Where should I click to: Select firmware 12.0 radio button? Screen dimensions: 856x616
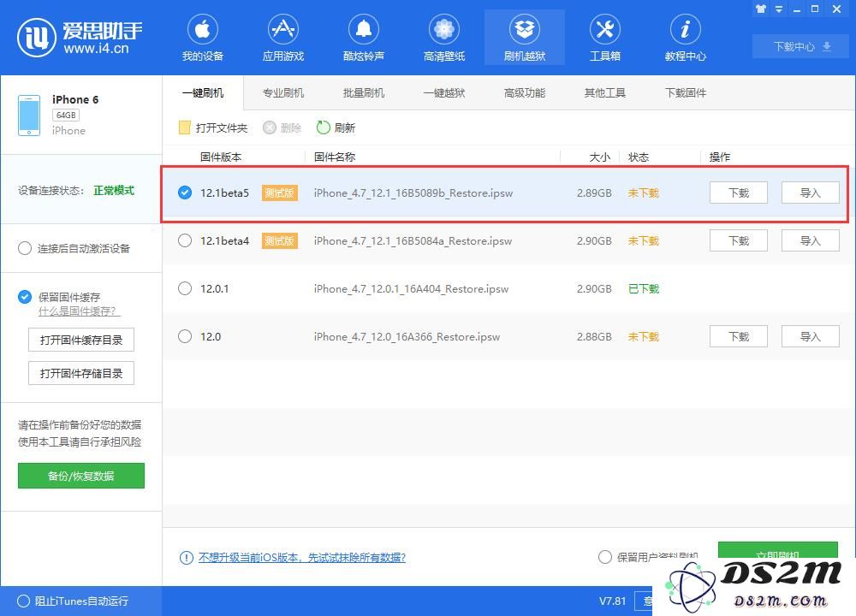185,336
